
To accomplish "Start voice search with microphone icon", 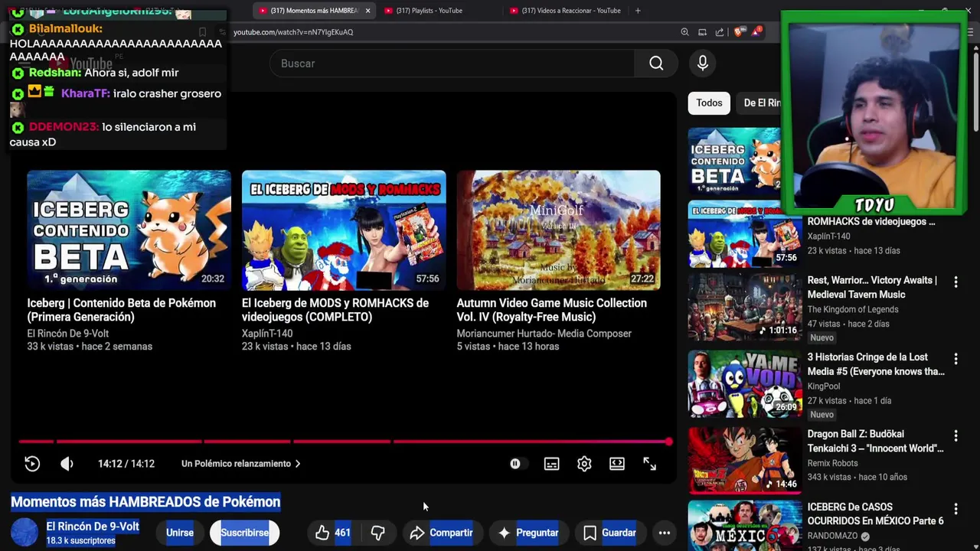I will click(x=703, y=64).
